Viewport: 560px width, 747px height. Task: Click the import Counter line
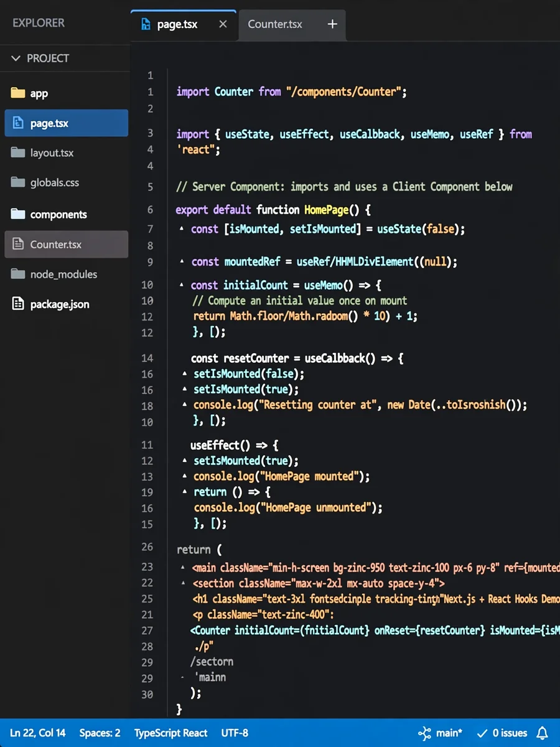point(291,92)
